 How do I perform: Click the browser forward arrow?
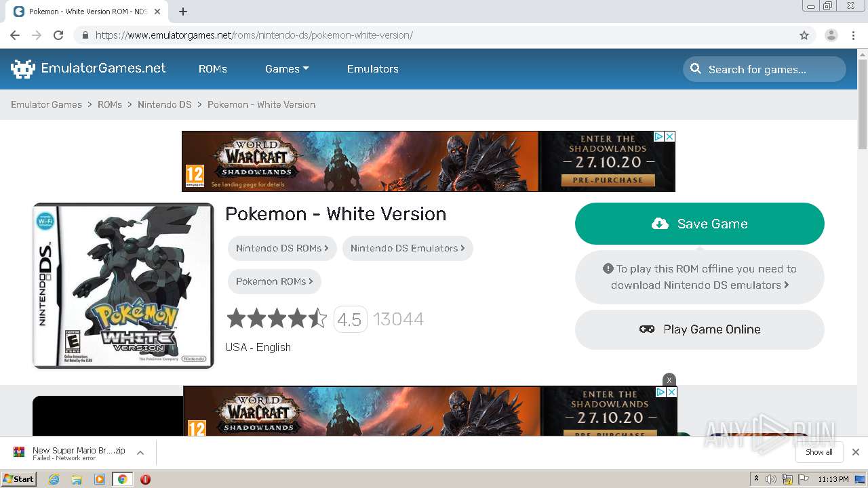tap(37, 35)
